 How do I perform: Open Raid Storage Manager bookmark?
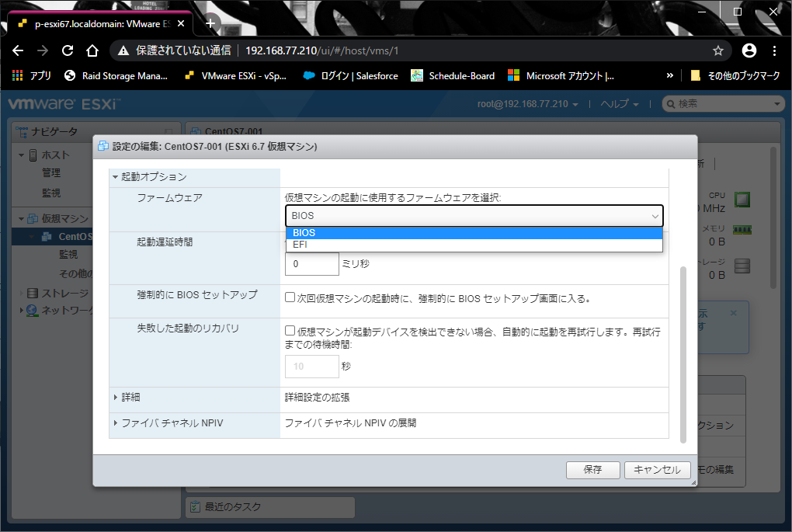coord(116,76)
